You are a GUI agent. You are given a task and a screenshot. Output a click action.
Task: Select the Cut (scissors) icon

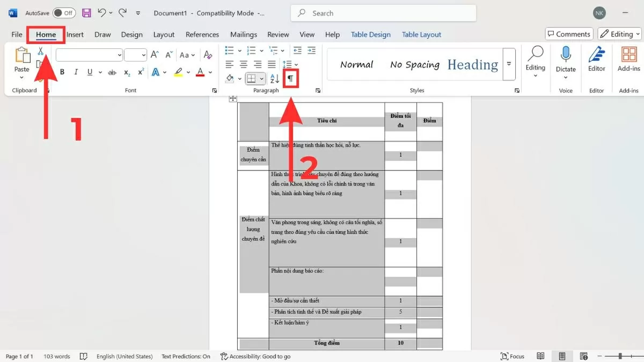coord(41,50)
